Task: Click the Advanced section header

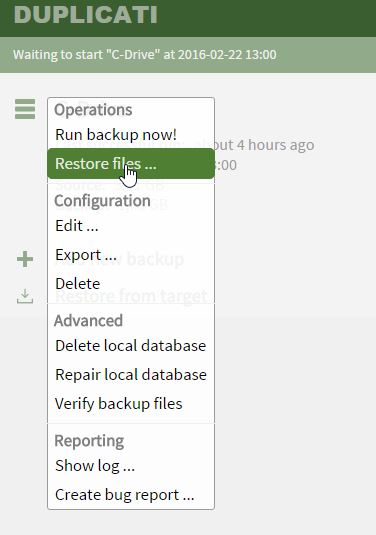Action: click(x=88, y=321)
